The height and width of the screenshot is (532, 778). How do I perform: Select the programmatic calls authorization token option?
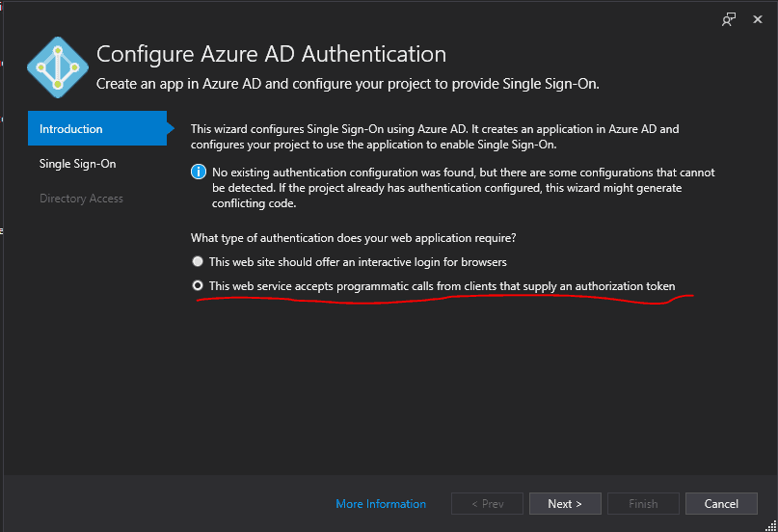click(x=198, y=285)
